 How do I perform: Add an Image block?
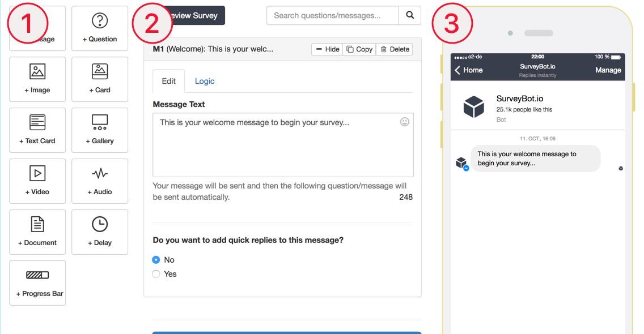click(37, 79)
